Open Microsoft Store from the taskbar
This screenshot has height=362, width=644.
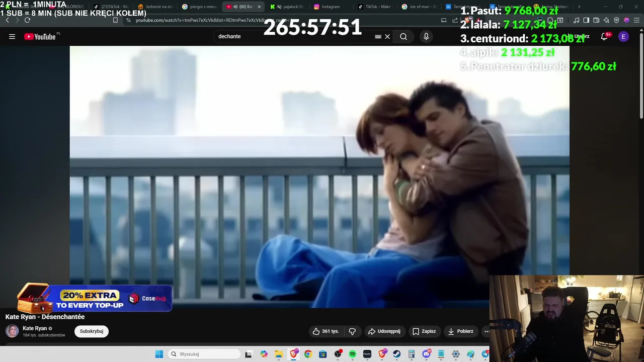point(323,354)
